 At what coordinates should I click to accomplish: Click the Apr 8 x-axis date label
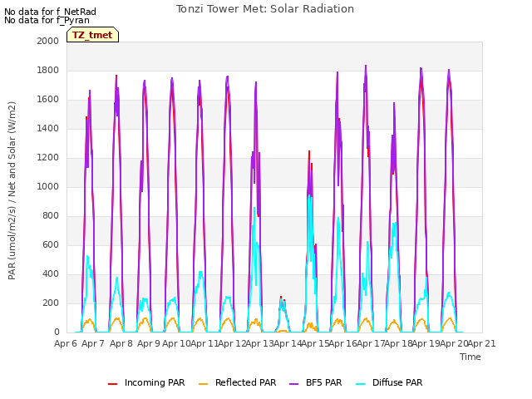pyautogui.click(x=121, y=343)
